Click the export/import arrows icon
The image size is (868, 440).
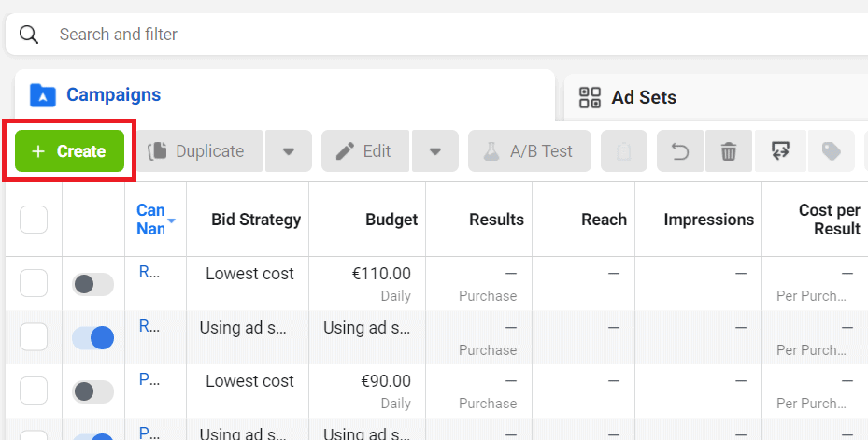[780, 151]
